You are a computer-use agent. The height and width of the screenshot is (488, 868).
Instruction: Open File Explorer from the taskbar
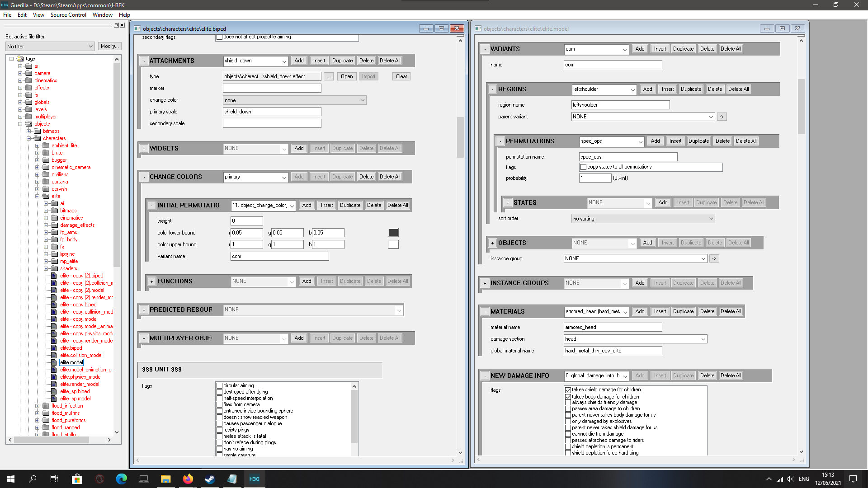(x=165, y=479)
